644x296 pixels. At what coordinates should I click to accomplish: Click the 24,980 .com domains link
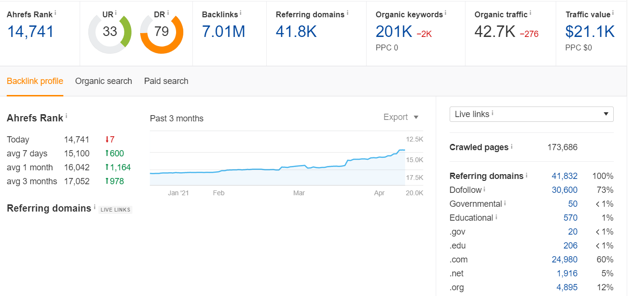[x=565, y=260]
